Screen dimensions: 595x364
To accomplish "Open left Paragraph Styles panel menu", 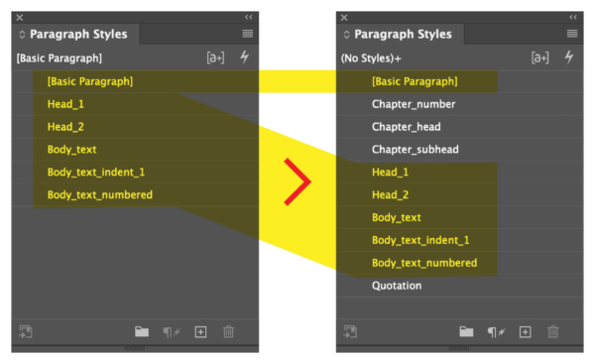I will pos(248,34).
